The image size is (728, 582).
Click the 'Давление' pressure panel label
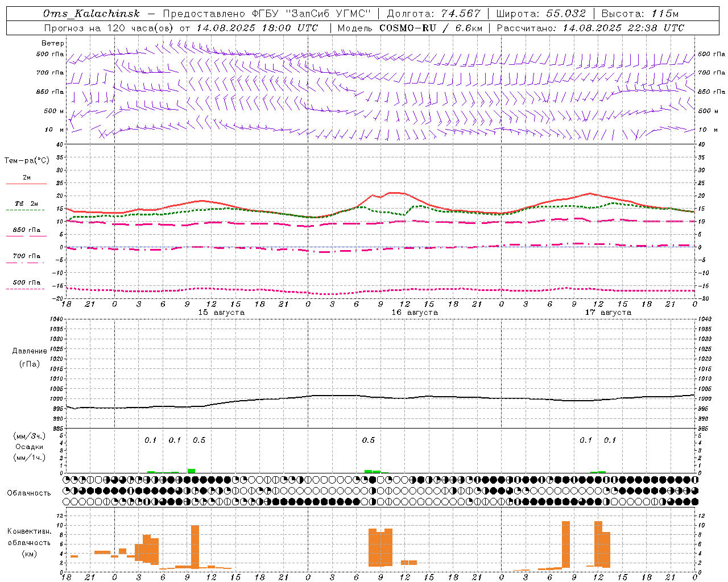30,351
